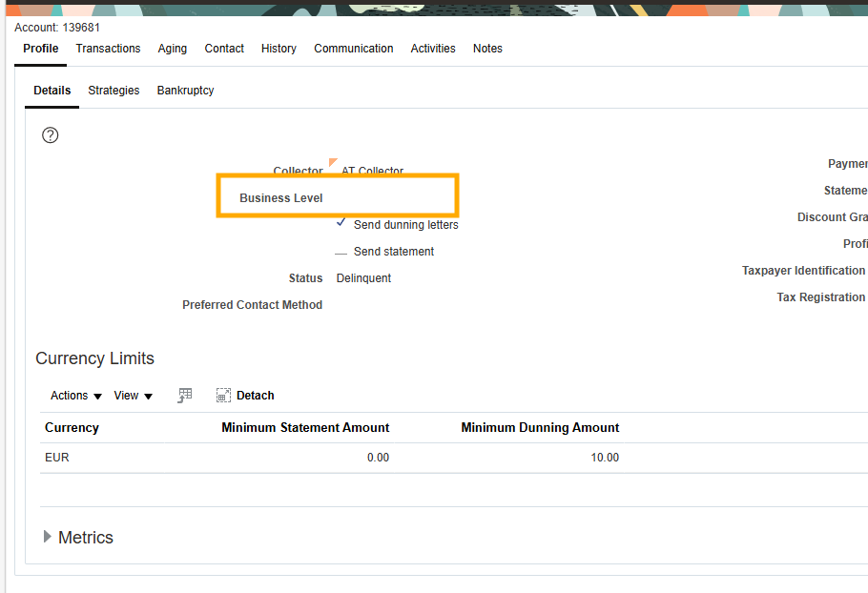The image size is (868, 593).
Task: Open the Activities tab
Action: [433, 49]
